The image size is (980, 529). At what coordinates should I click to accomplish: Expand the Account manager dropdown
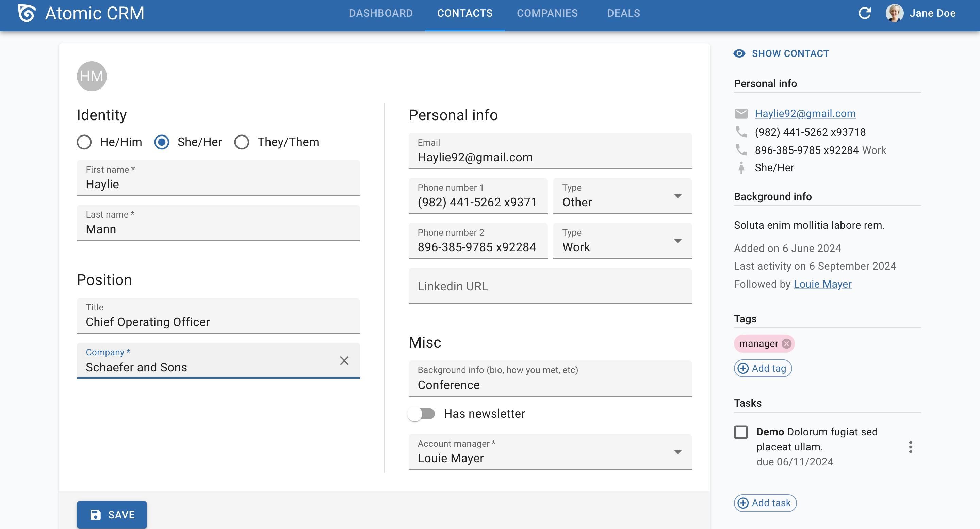click(550, 452)
